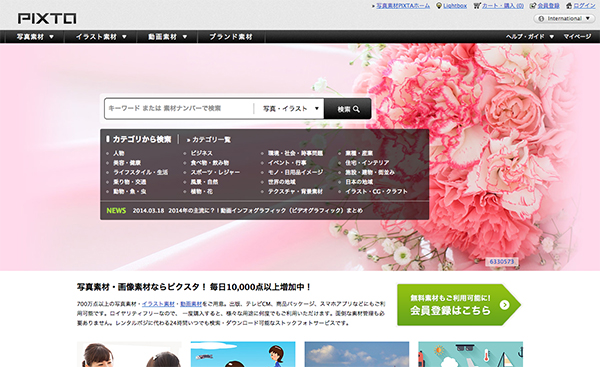Select イラスト・CG・クラフト category

pos(377,191)
